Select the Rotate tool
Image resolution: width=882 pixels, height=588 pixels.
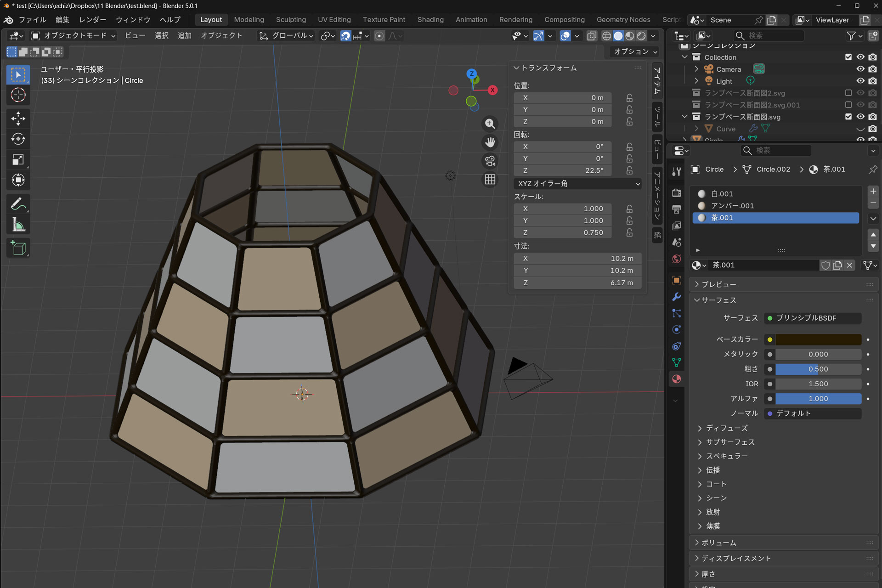[18, 139]
